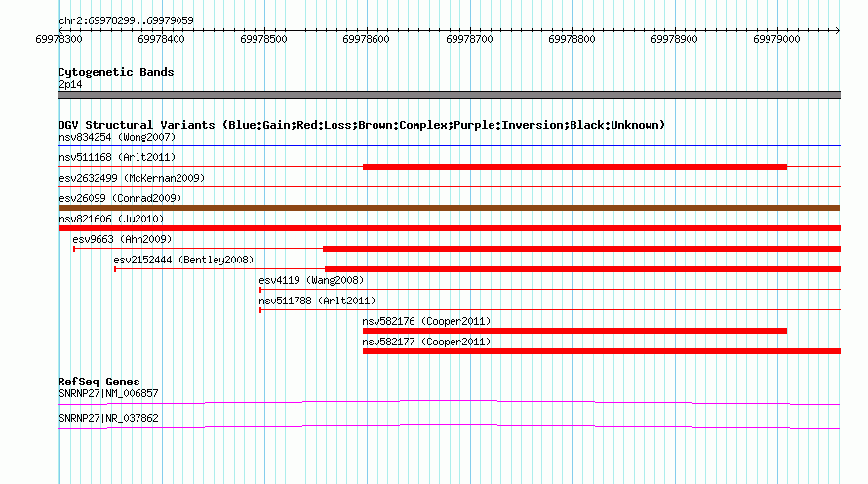Select variant esv4119 (Wang2008) label

coord(311,280)
